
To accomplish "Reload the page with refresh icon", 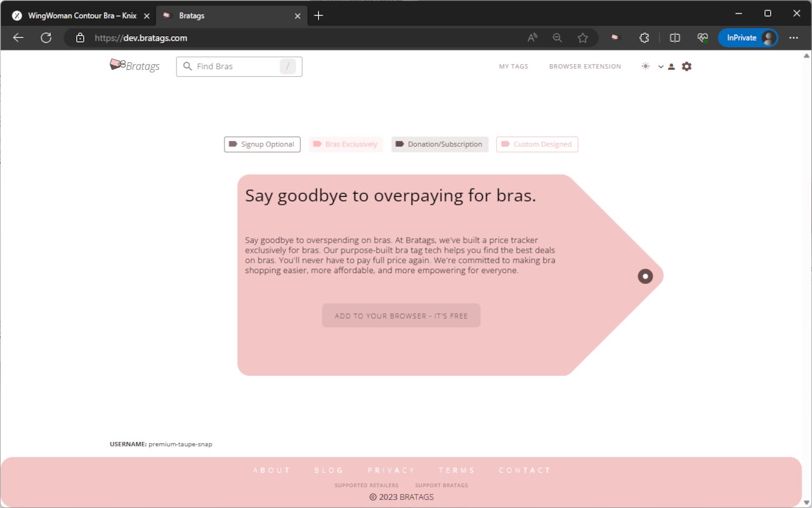I will pos(46,37).
